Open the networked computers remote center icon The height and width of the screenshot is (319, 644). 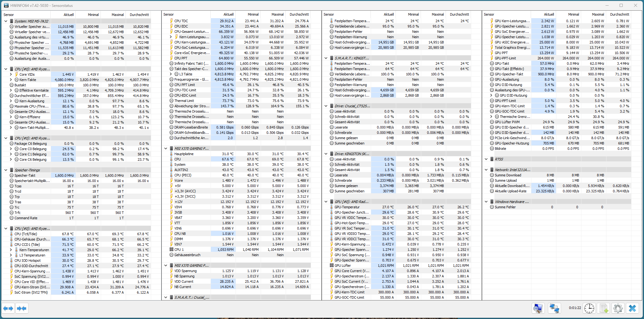click(x=554, y=308)
